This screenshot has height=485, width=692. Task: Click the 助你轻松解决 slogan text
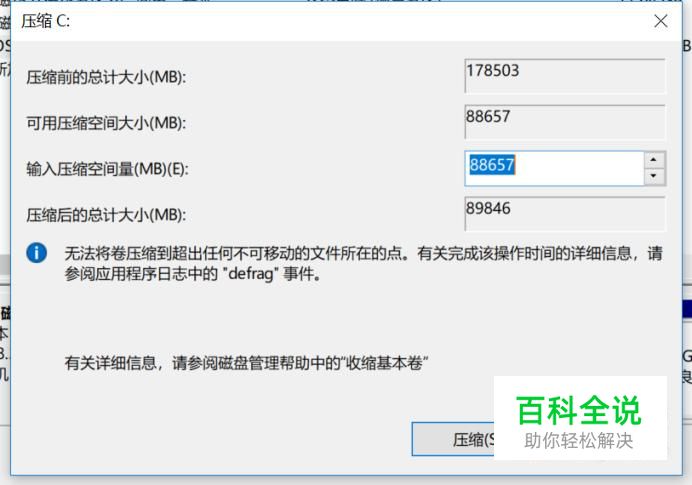(x=579, y=440)
